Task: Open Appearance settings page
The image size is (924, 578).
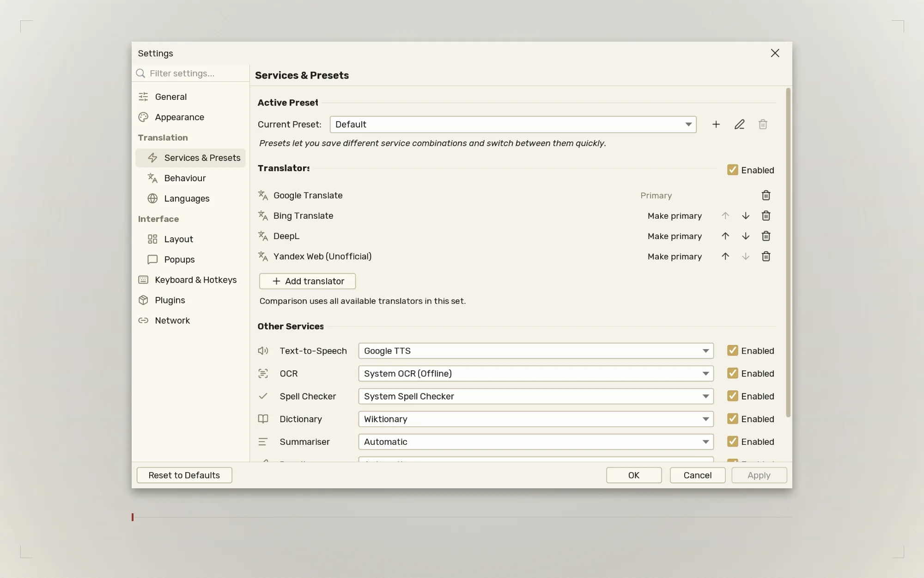Action: coord(190,117)
